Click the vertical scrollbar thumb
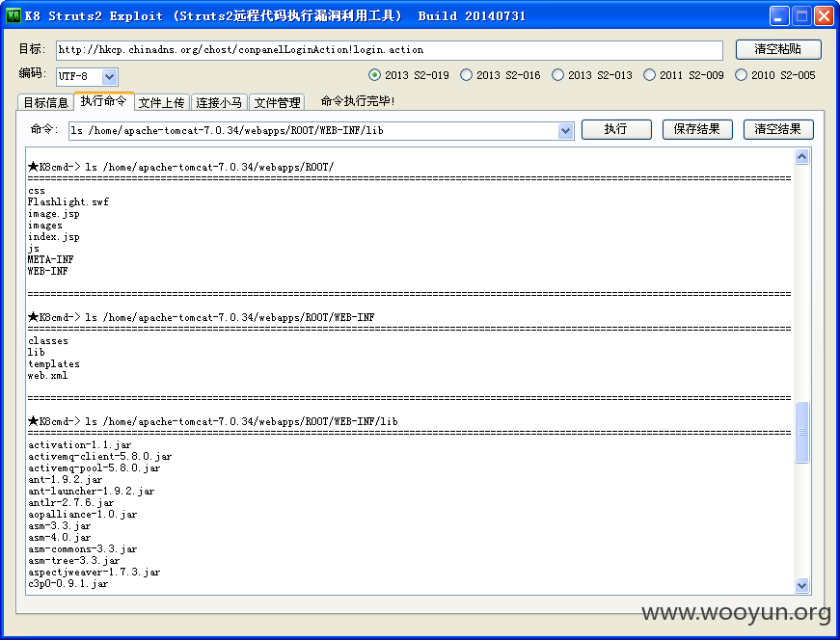This screenshot has height=640, width=840. (x=802, y=432)
